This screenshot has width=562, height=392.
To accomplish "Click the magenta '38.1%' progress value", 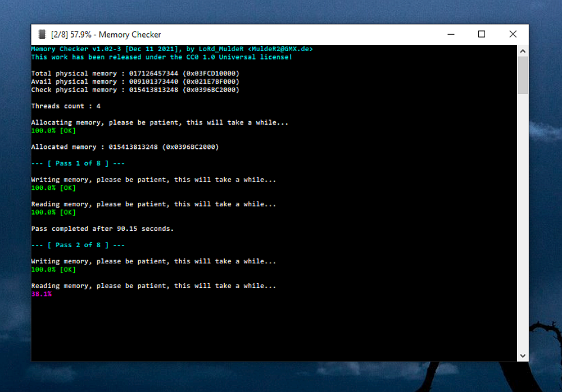I will coord(42,294).
